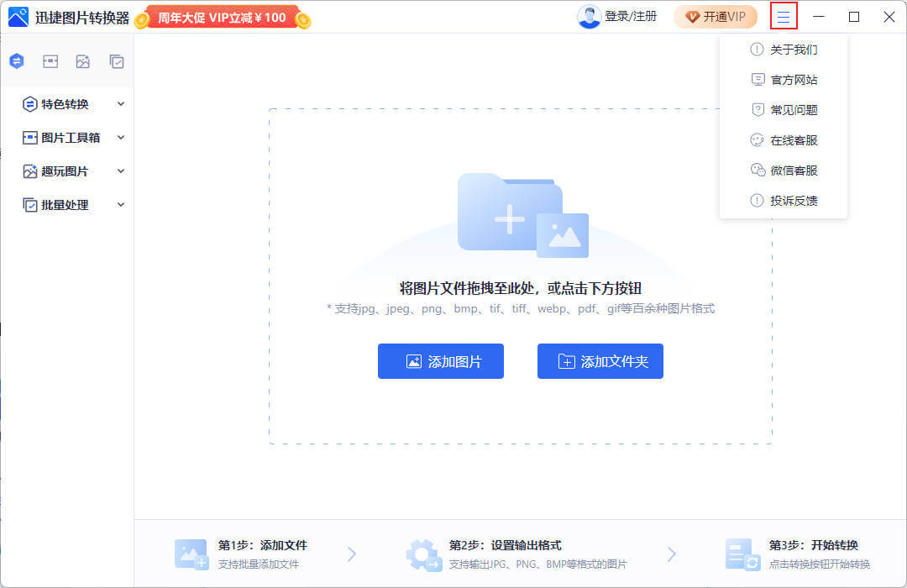Image resolution: width=907 pixels, height=588 pixels.
Task: Click the 开通VIP button
Action: 716,17
